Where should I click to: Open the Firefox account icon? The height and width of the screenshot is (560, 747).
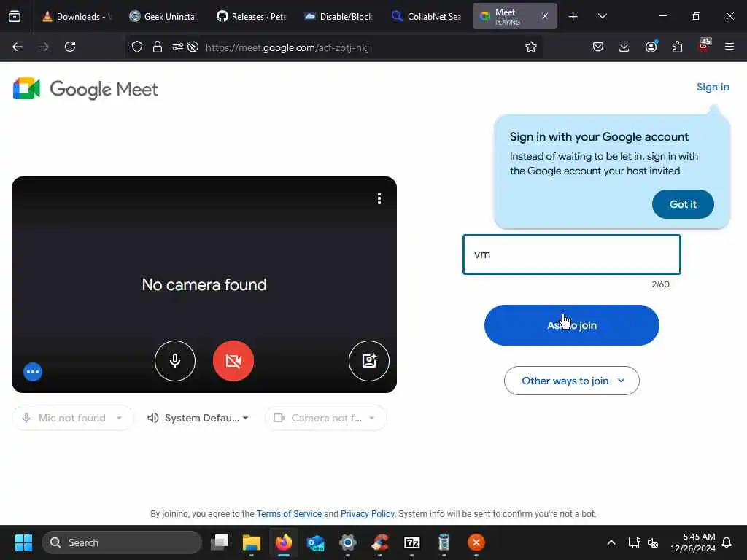[x=651, y=47]
